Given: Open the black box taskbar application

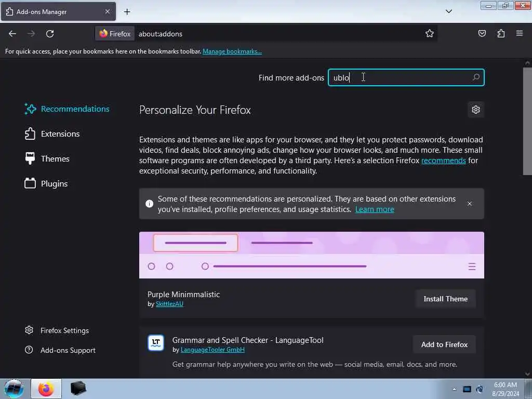Looking at the screenshot, I should [x=78, y=389].
